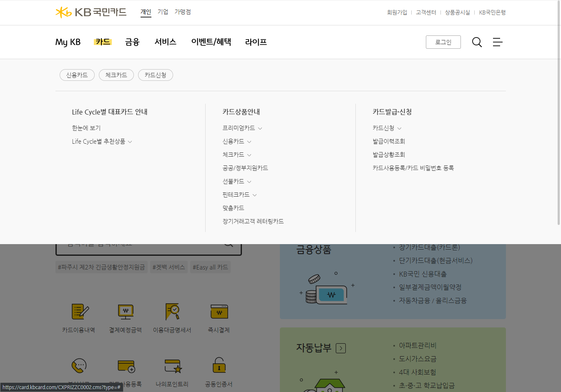
Task: Open 4대 사회보험 link
Action: 418,372
